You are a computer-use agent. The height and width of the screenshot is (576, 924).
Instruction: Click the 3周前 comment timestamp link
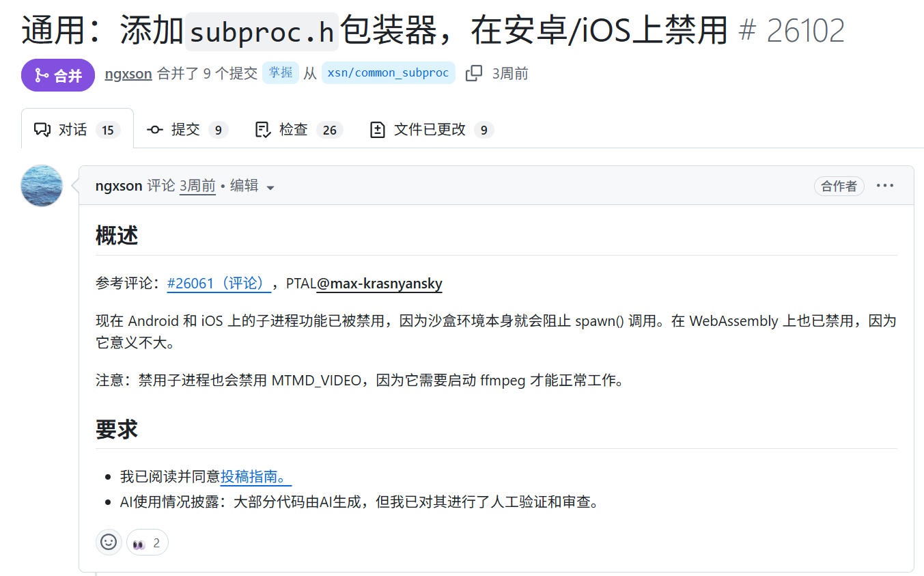pyautogui.click(x=197, y=186)
